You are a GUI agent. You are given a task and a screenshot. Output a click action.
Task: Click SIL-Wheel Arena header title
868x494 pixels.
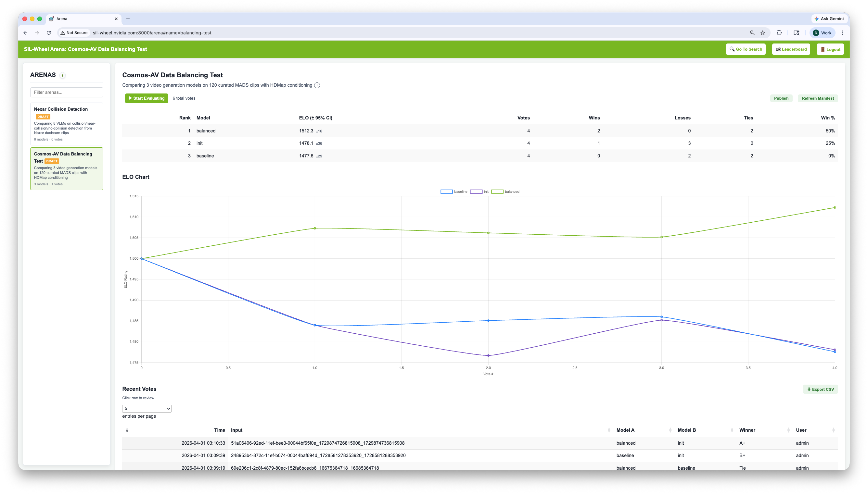click(85, 49)
